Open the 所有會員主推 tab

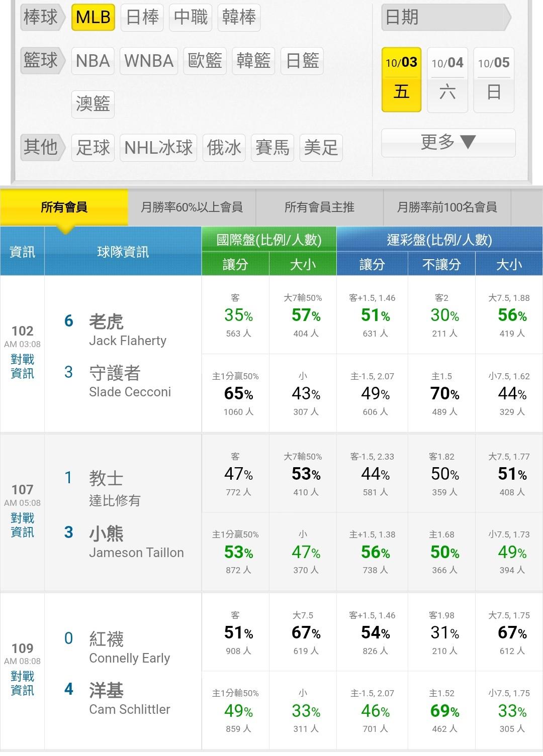click(319, 207)
